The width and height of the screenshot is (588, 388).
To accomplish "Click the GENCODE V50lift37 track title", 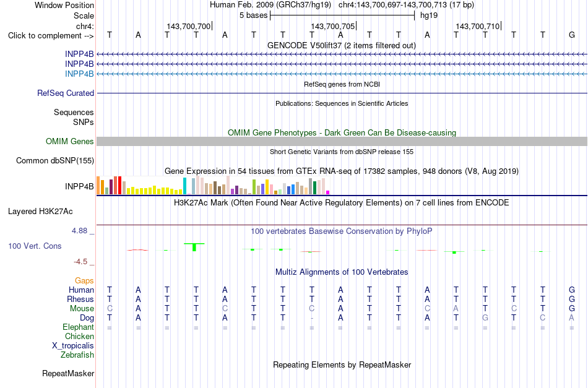I will click(x=342, y=45).
